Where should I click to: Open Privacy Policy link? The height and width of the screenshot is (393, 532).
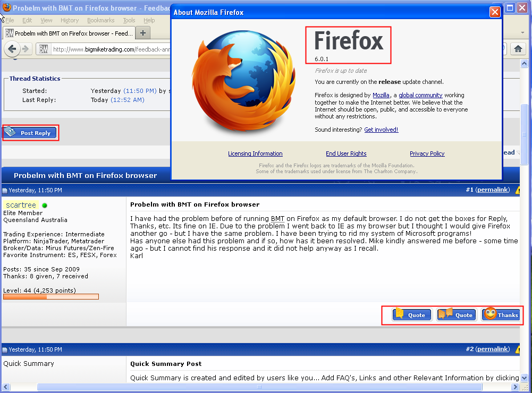pyautogui.click(x=427, y=153)
